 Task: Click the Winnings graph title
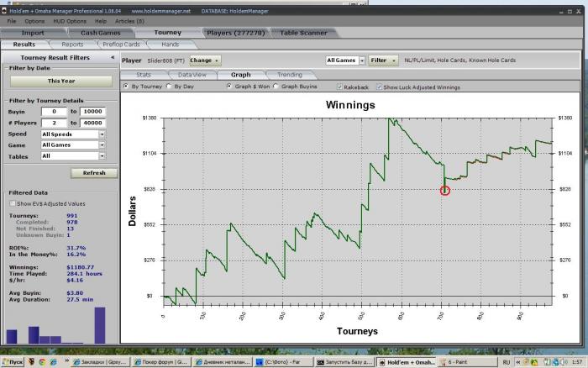click(350, 105)
